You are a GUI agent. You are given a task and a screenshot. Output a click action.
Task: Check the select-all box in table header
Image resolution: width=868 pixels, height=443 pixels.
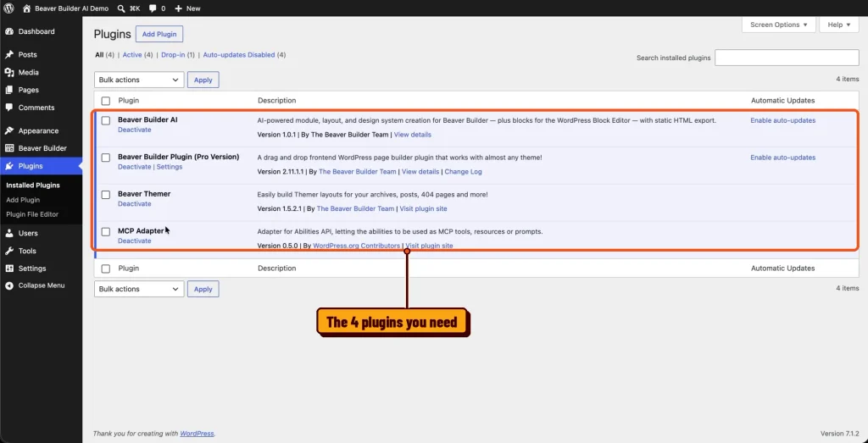click(x=106, y=101)
